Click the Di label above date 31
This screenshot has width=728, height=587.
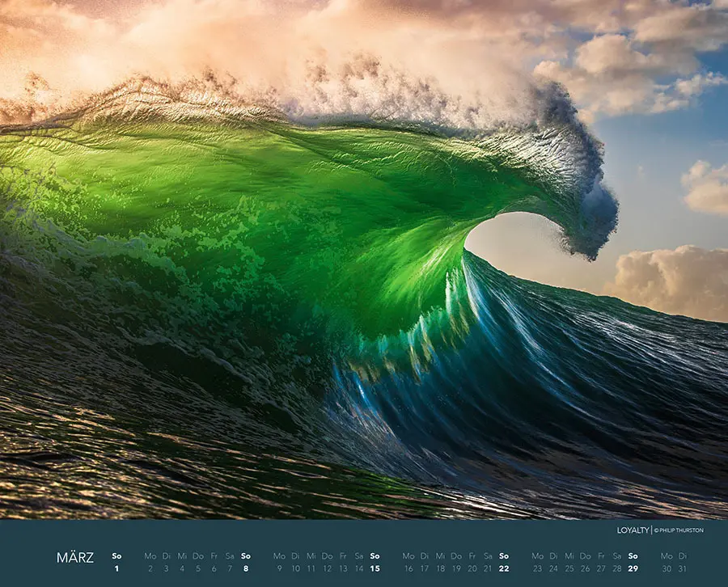tap(682, 556)
